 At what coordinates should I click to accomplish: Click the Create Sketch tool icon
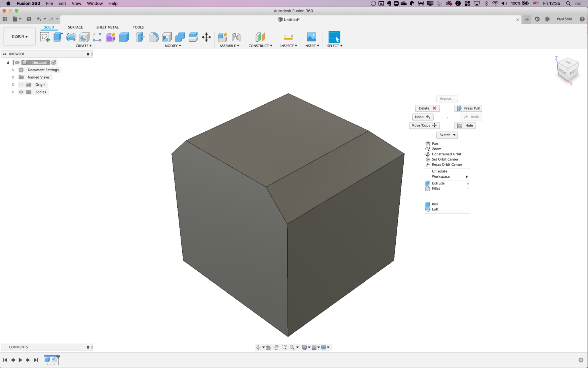(45, 37)
